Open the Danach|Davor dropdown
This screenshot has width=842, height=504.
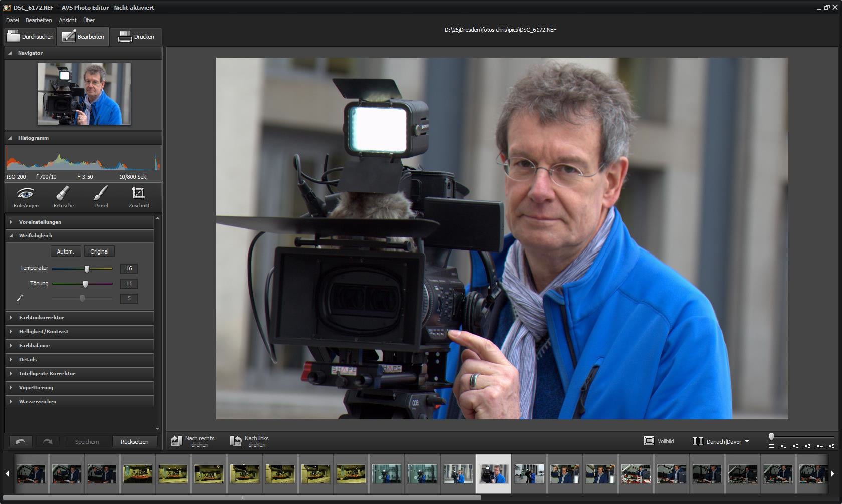(x=747, y=441)
